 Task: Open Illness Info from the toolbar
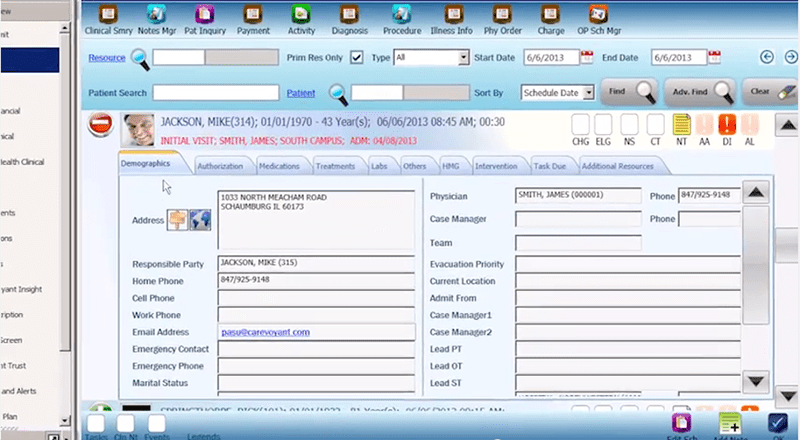pyautogui.click(x=453, y=14)
